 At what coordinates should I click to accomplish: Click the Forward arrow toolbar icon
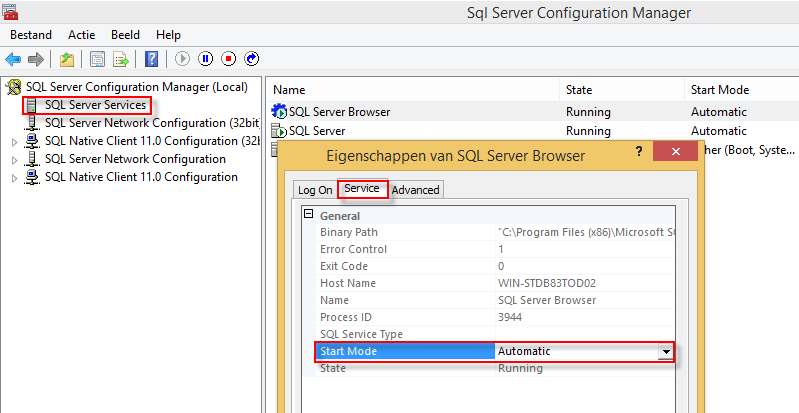coord(36,59)
